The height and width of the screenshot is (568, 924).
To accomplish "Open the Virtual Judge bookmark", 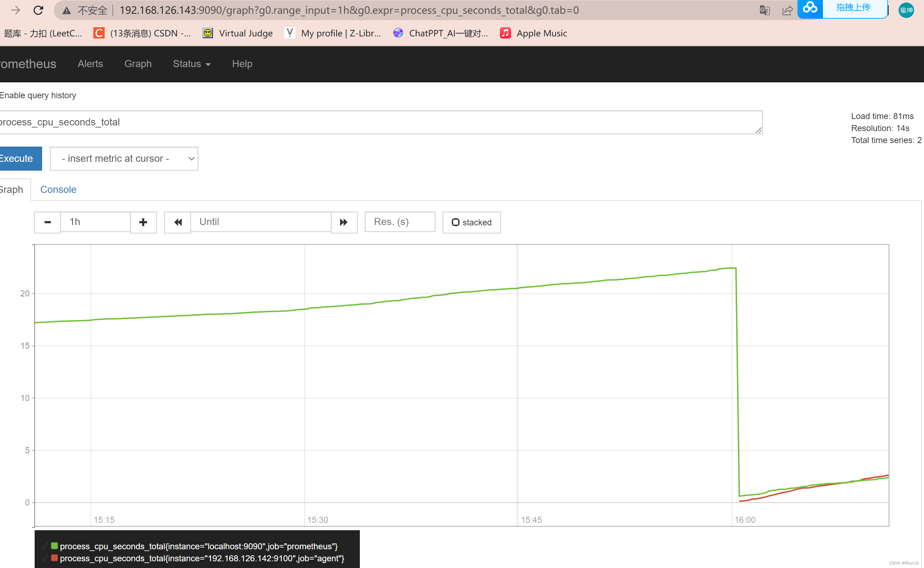I will (x=238, y=33).
